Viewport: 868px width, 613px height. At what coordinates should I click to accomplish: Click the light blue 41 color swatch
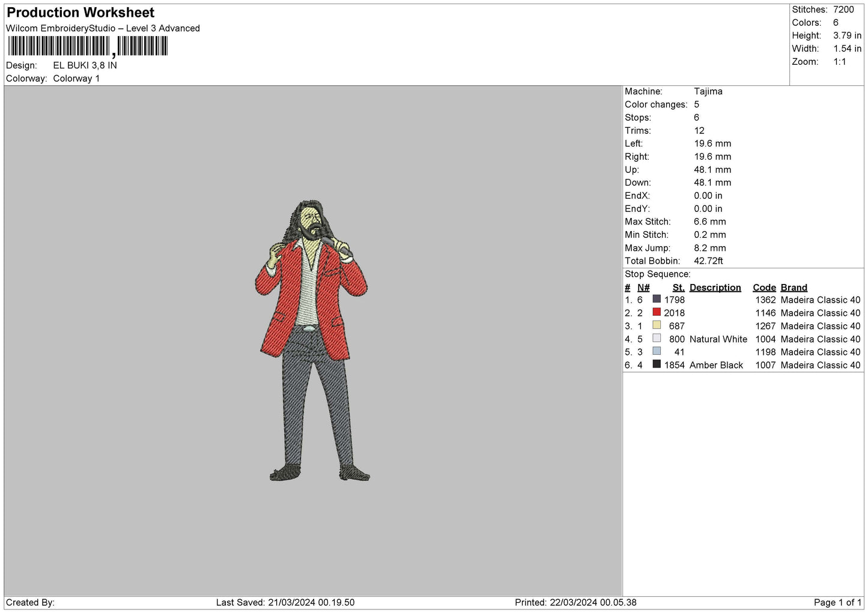(x=657, y=351)
